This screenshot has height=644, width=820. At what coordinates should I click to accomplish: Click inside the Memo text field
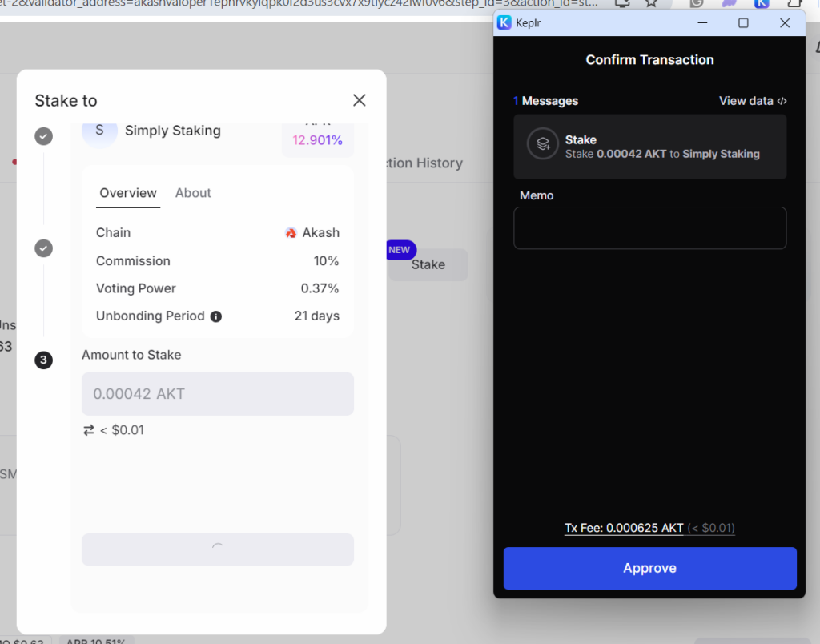pos(649,228)
